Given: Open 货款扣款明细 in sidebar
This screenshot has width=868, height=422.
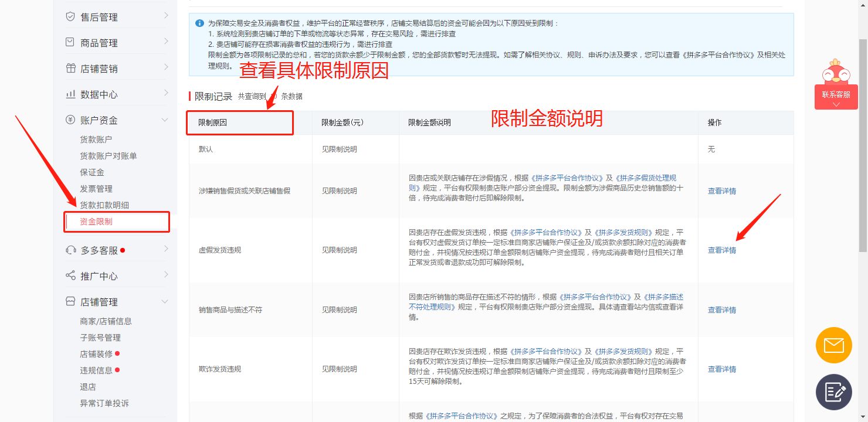Looking at the screenshot, I should pyautogui.click(x=104, y=205).
